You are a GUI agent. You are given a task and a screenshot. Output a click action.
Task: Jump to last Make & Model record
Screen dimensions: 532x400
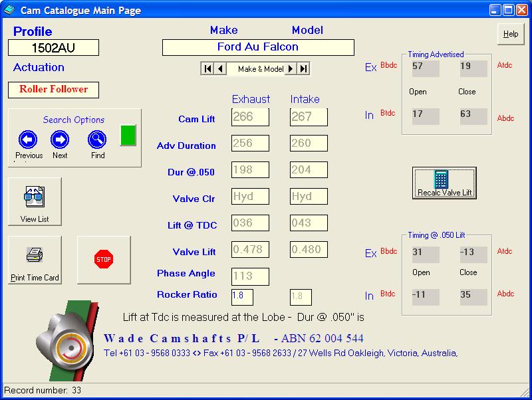[x=303, y=69]
